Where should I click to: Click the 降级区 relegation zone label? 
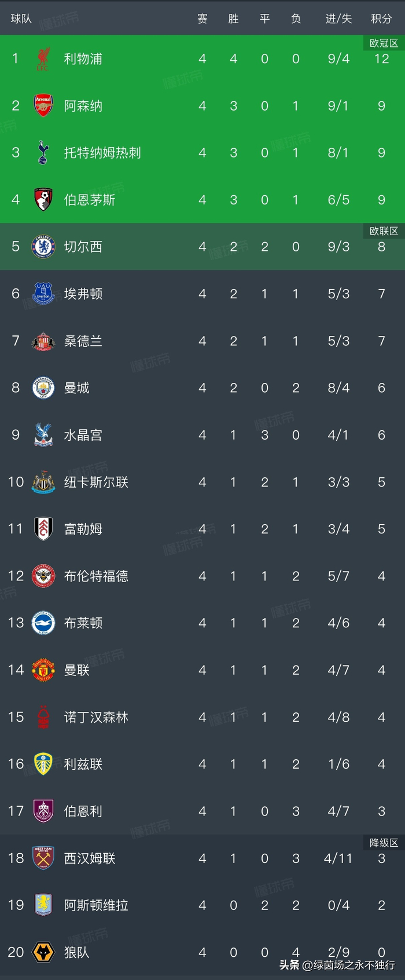coord(384,843)
